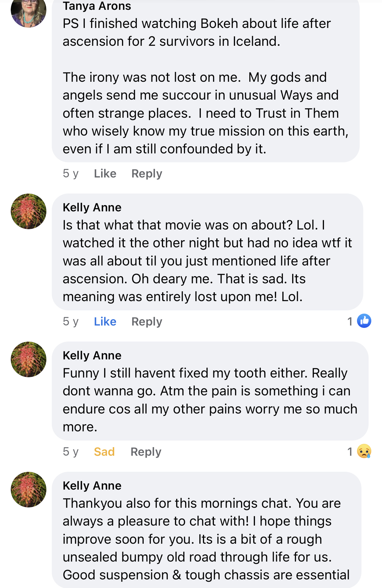Tap the Tanya Arons name link

(x=97, y=6)
